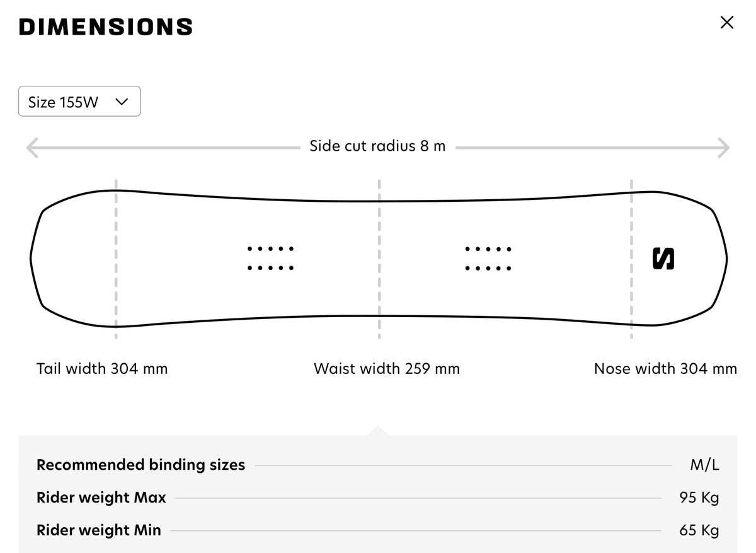Click the 95 Kg max weight value
The height and width of the screenshot is (553, 756).
(x=699, y=498)
